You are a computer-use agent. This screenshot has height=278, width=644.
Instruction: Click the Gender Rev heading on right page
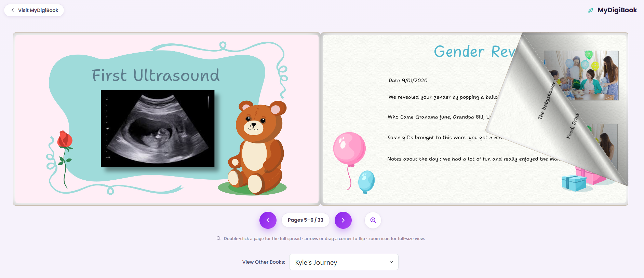[475, 52]
